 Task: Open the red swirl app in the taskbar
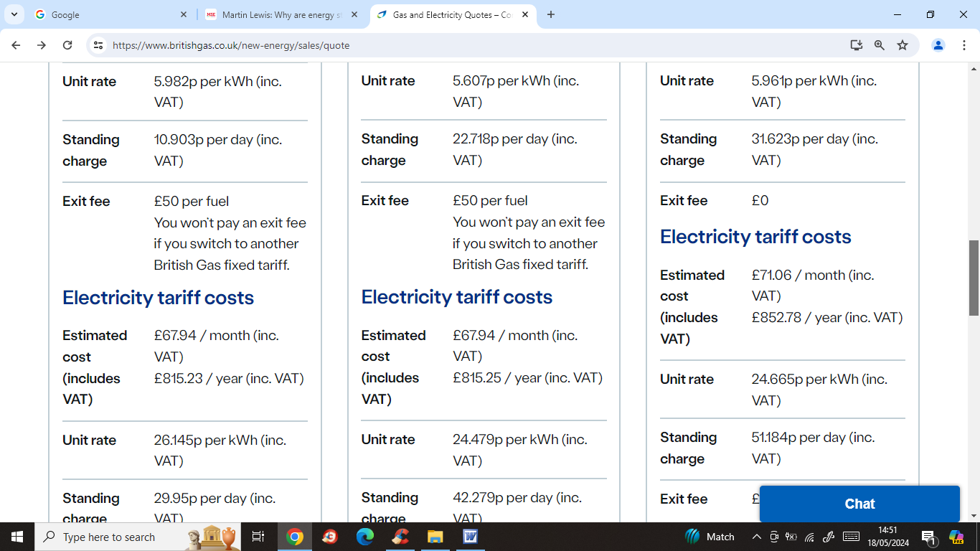coord(330,537)
